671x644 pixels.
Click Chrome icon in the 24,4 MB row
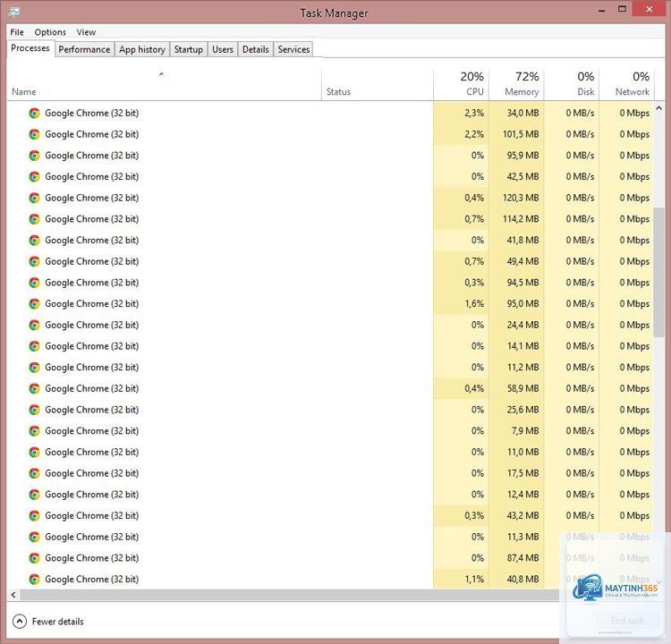tap(34, 325)
